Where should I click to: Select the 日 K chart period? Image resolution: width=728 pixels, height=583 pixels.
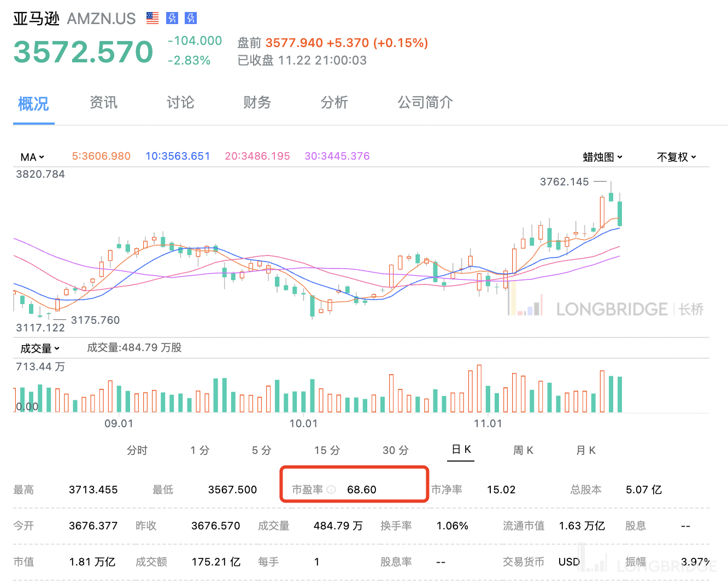tap(461, 449)
